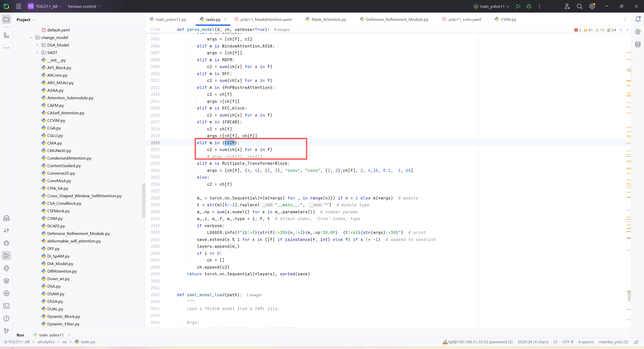644x349 pixels.
Task: Open the Git tool window icon
Action: coord(7,331)
